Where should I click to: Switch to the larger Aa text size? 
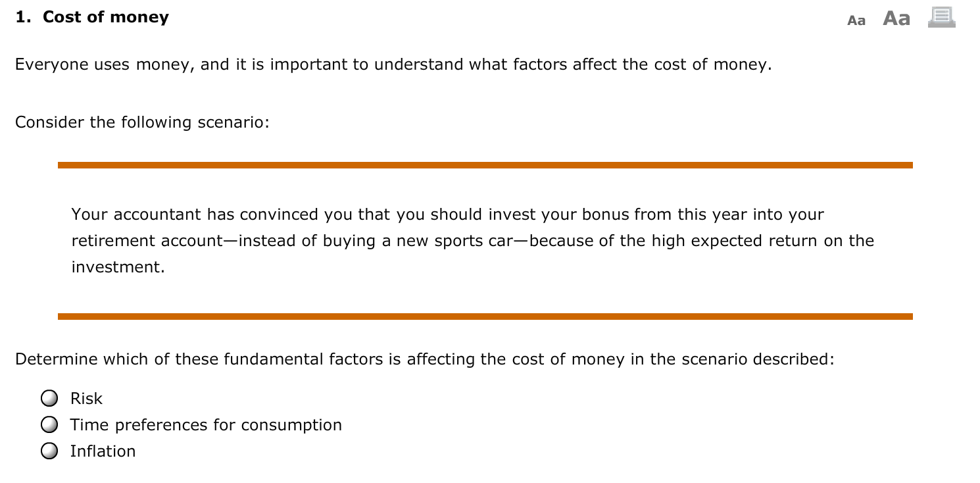[896, 18]
